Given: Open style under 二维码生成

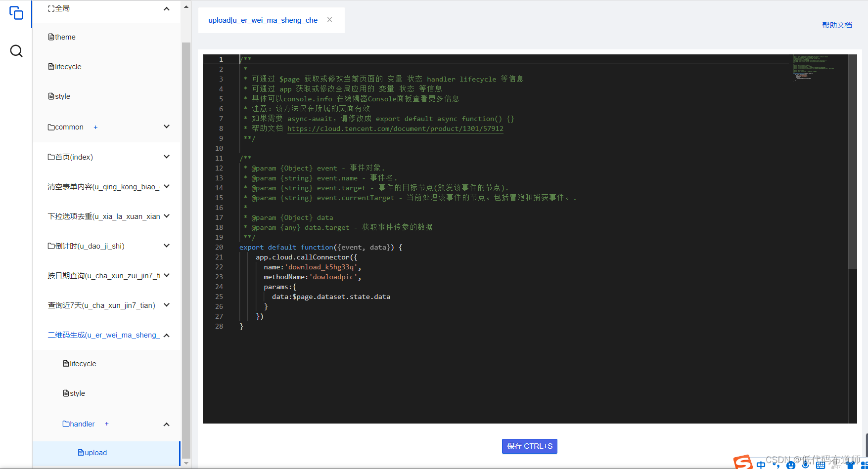Looking at the screenshot, I should tap(74, 393).
